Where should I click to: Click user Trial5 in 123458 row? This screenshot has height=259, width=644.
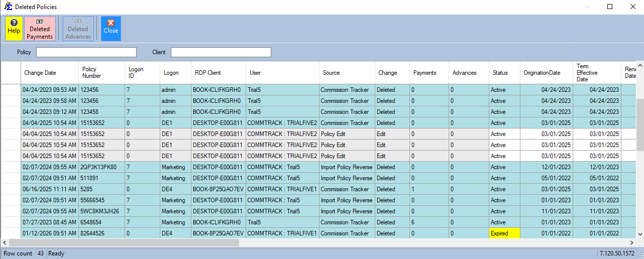(x=283, y=112)
